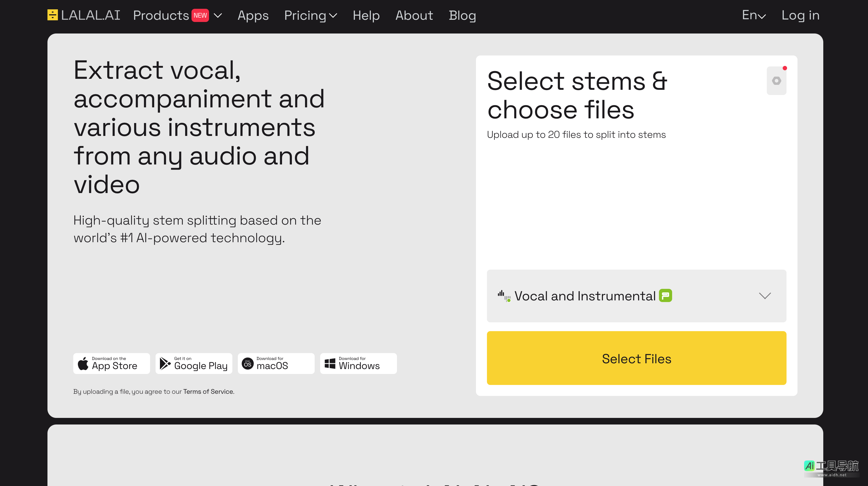Click the Windows download badge

click(358, 363)
